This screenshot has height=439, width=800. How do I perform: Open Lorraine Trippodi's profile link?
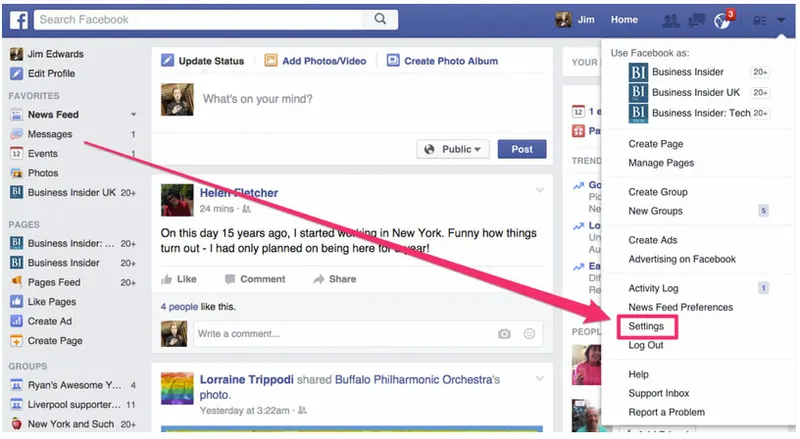tap(246, 380)
